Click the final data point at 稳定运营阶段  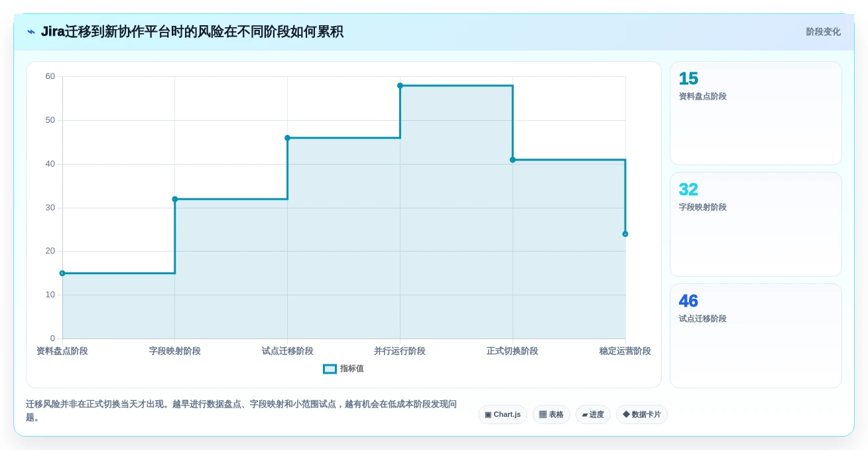(625, 234)
